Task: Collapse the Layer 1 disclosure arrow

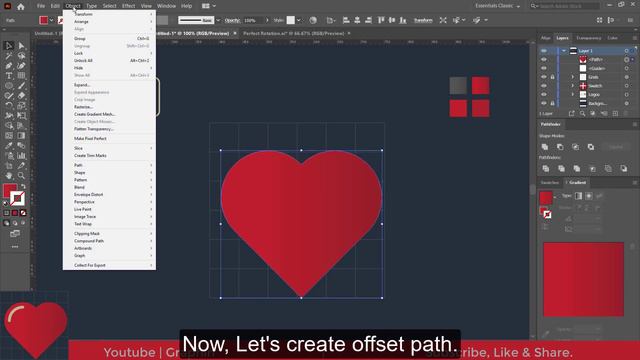Action: tap(564, 51)
